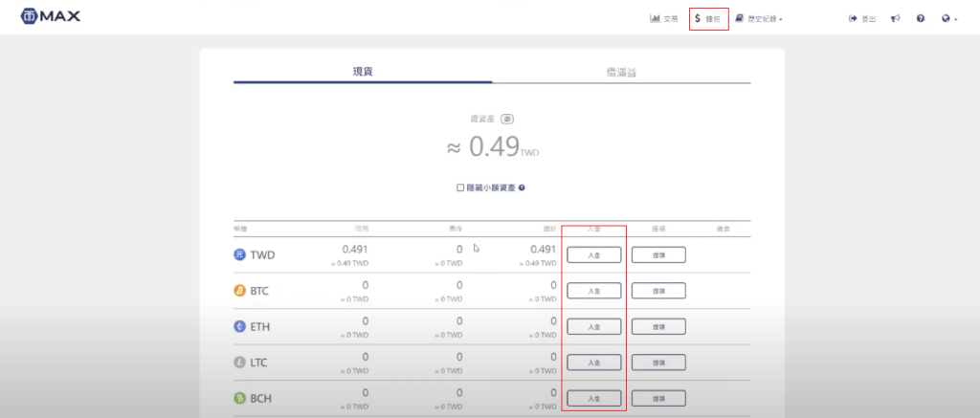Screen dimensions: 980x418
Task: Switch to the 現貨 spot tab
Action: pos(363,72)
